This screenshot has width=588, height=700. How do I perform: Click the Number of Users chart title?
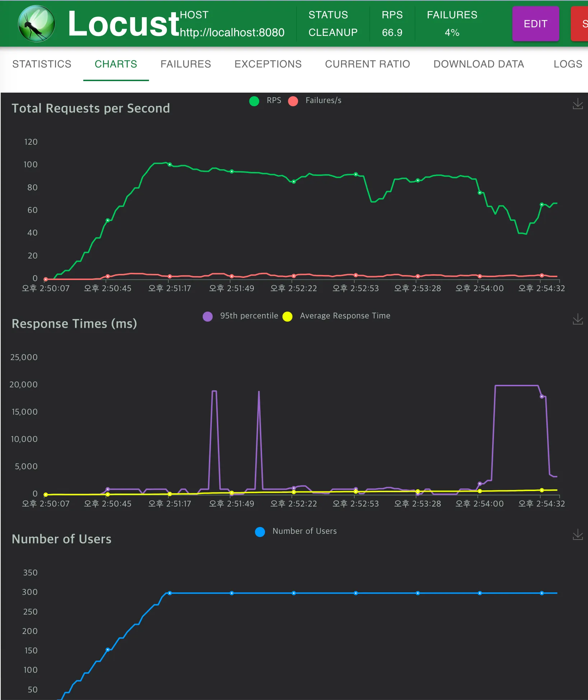click(61, 539)
